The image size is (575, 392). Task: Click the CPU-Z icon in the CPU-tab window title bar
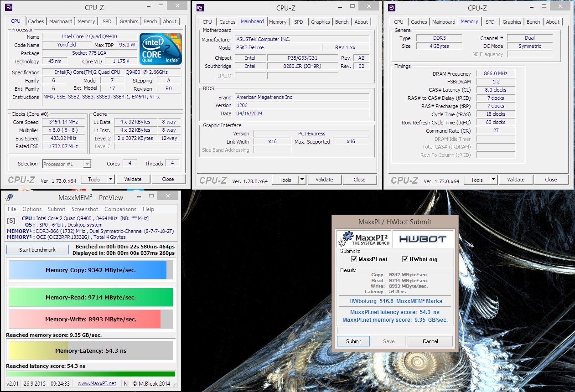click(x=9, y=7)
